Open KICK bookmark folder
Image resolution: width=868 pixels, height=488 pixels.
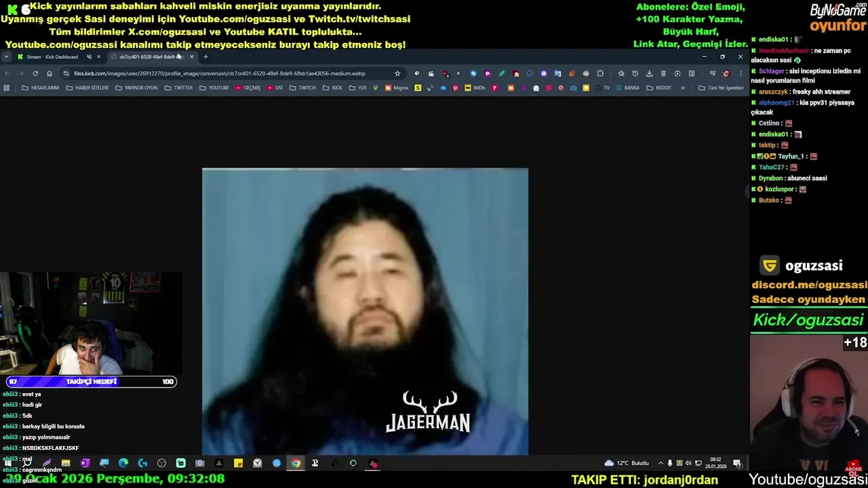(x=332, y=87)
